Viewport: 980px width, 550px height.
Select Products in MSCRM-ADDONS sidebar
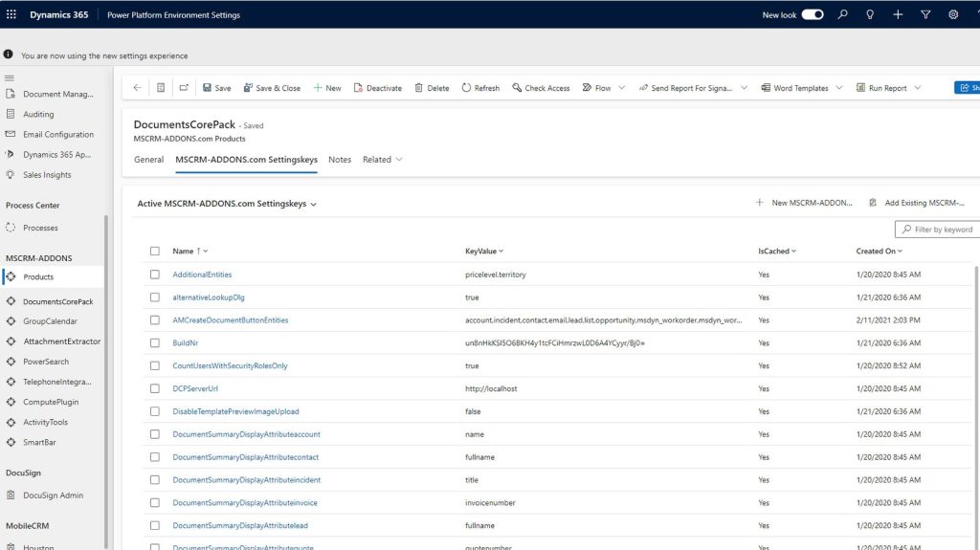[52, 276]
